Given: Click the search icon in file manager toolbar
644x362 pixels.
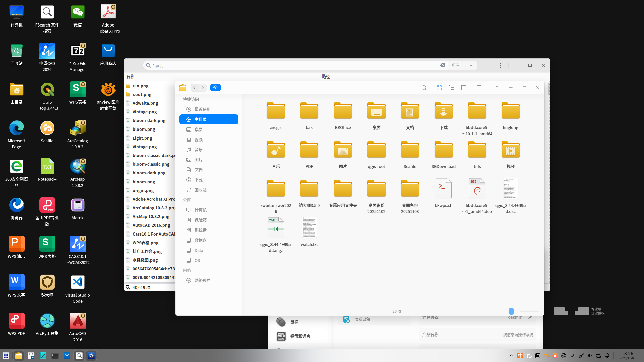Looking at the screenshot, I should [x=424, y=88].
